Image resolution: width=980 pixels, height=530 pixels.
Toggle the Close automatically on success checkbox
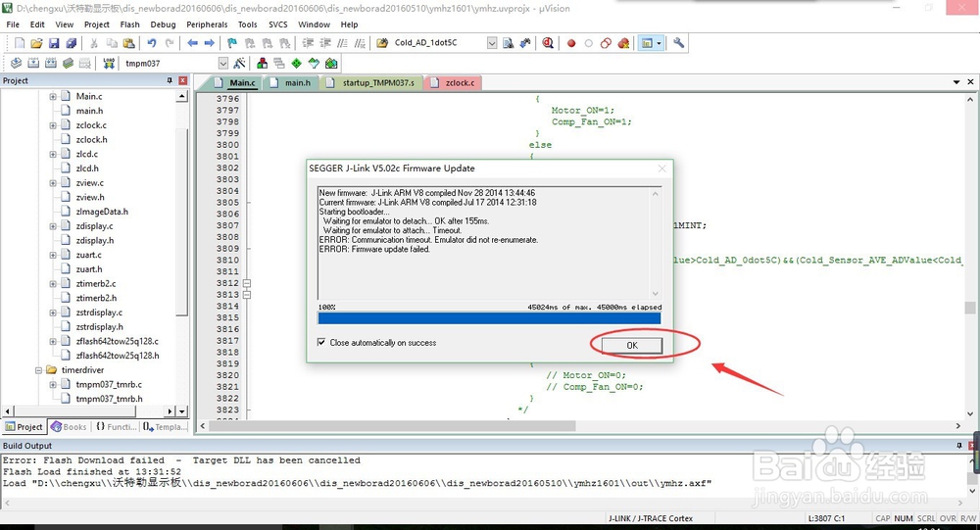(321, 342)
